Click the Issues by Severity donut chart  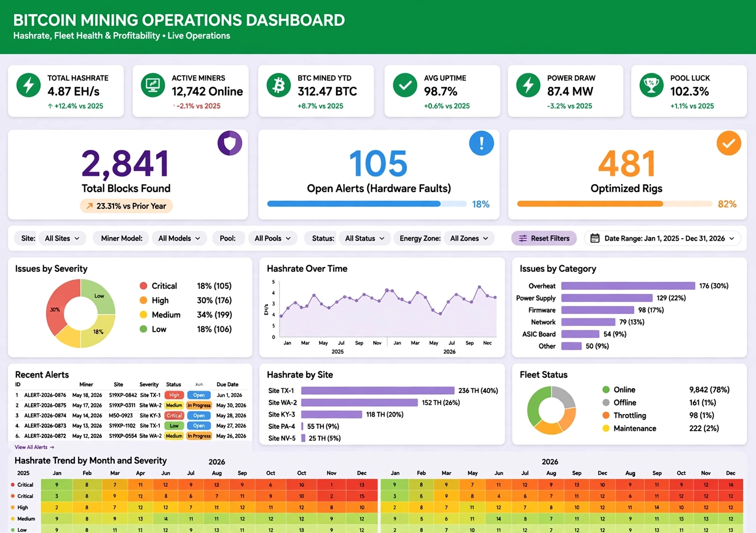[81, 313]
